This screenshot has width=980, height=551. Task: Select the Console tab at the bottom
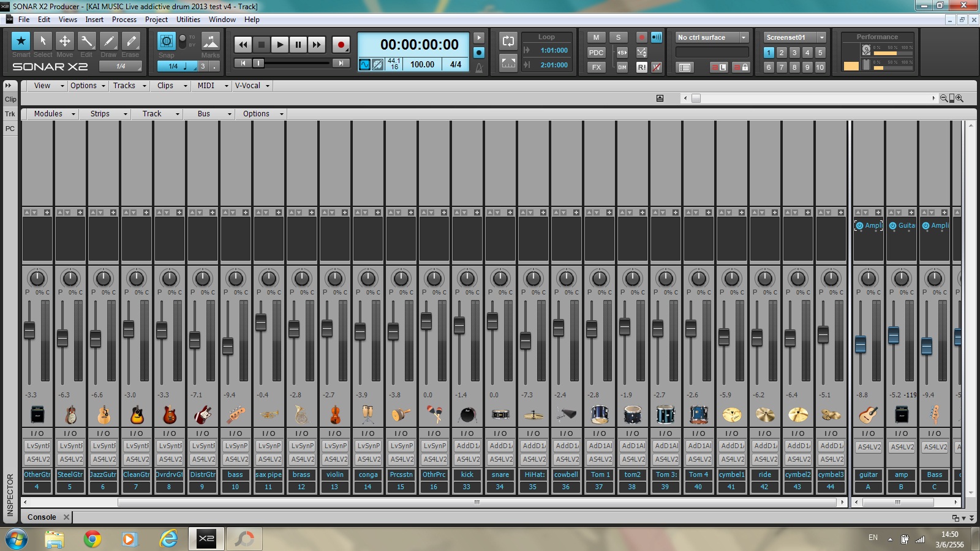click(42, 517)
